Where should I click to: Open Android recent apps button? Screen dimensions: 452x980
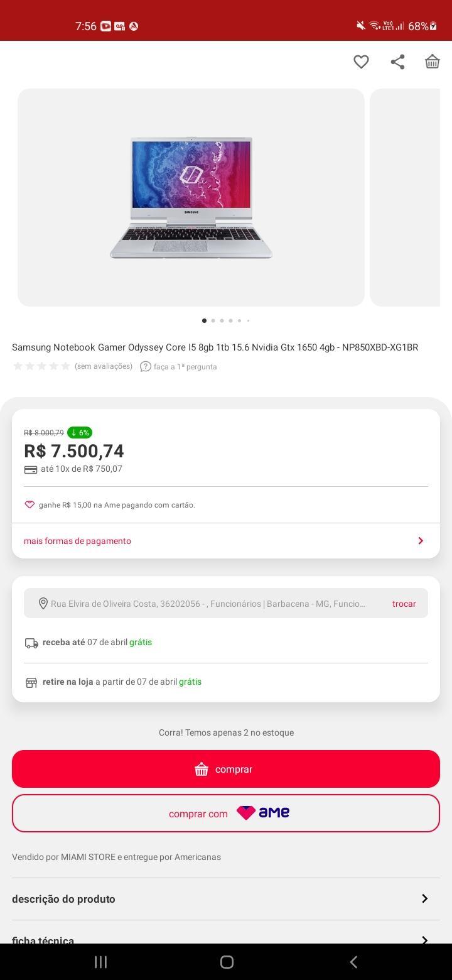coord(100,962)
